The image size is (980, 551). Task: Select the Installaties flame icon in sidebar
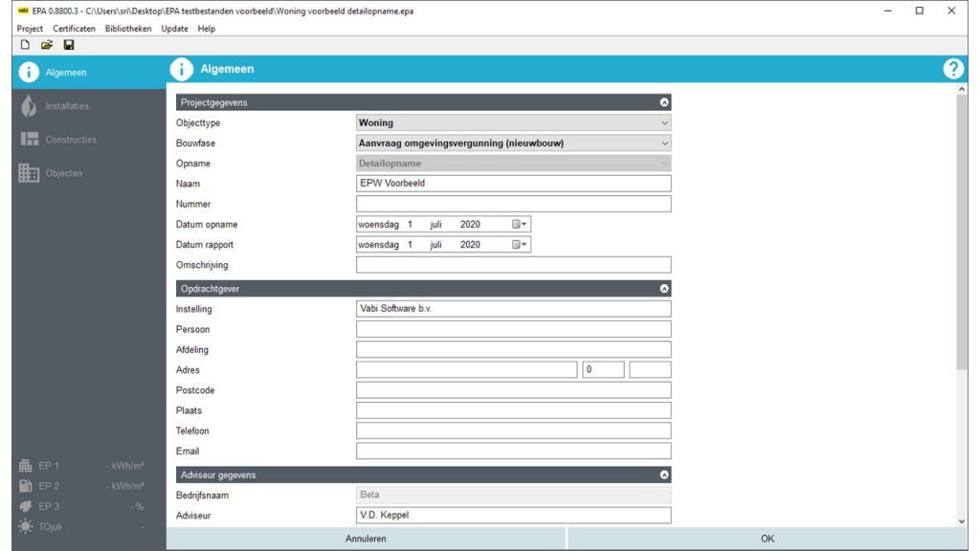point(29,106)
